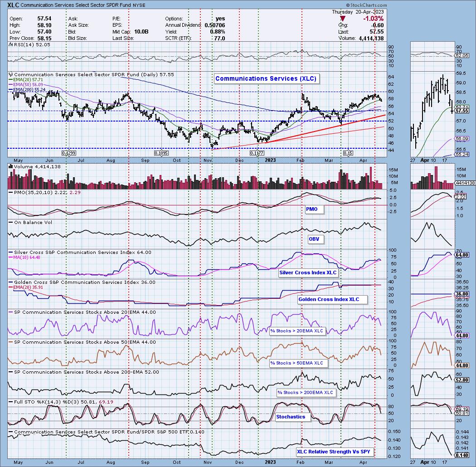This screenshot has width=476, height=467.
Task: Click the EMA(20) 35.91 legend in Golden Cross panel
Action: coord(26,287)
